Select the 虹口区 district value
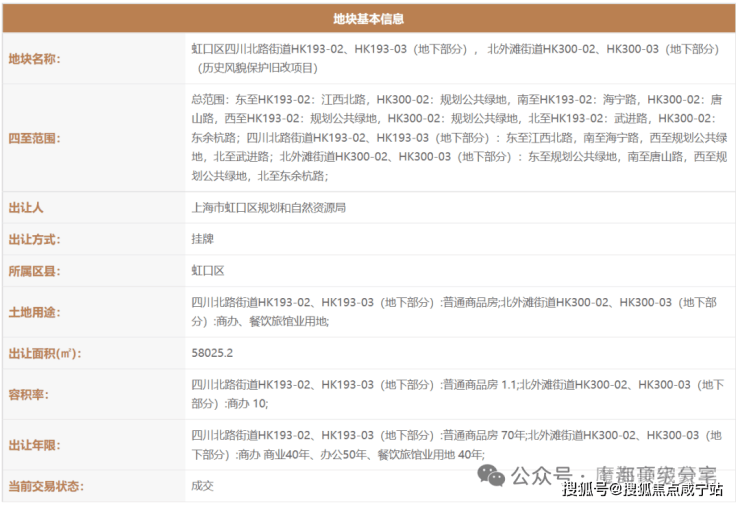This screenshot has width=740, height=505. [208, 271]
